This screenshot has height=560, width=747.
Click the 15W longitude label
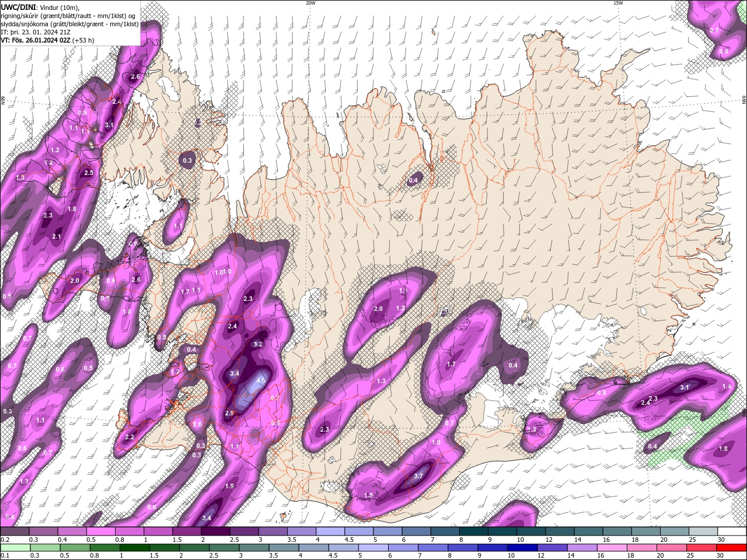(618, 3)
